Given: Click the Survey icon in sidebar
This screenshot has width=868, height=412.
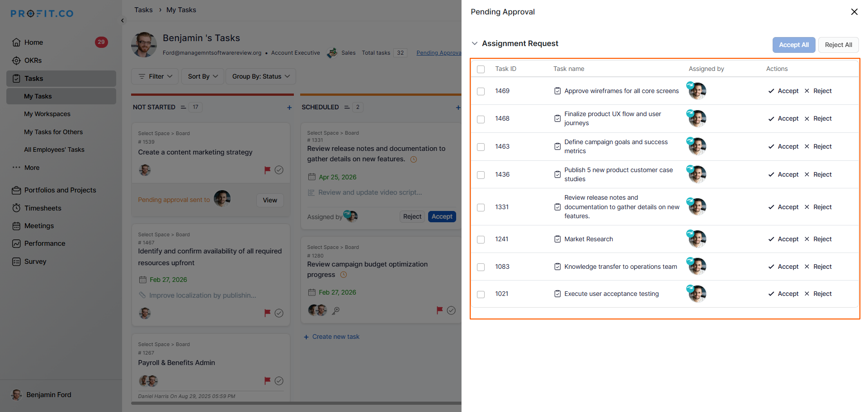Looking at the screenshot, I should click(x=16, y=262).
